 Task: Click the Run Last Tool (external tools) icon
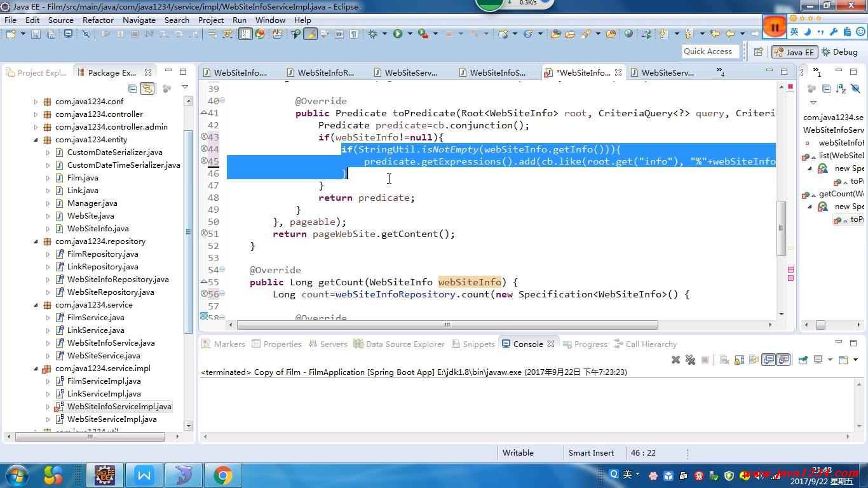pyautogui.click(x=423, y=34)
